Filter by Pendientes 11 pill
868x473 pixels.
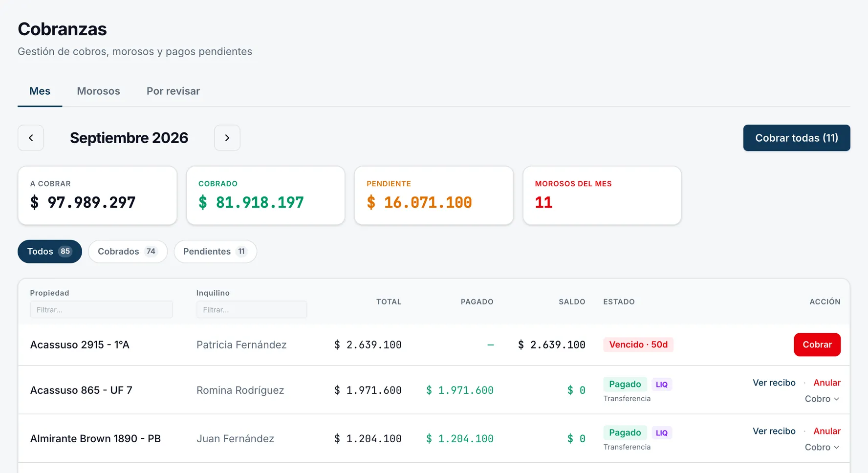click(216, 252)
